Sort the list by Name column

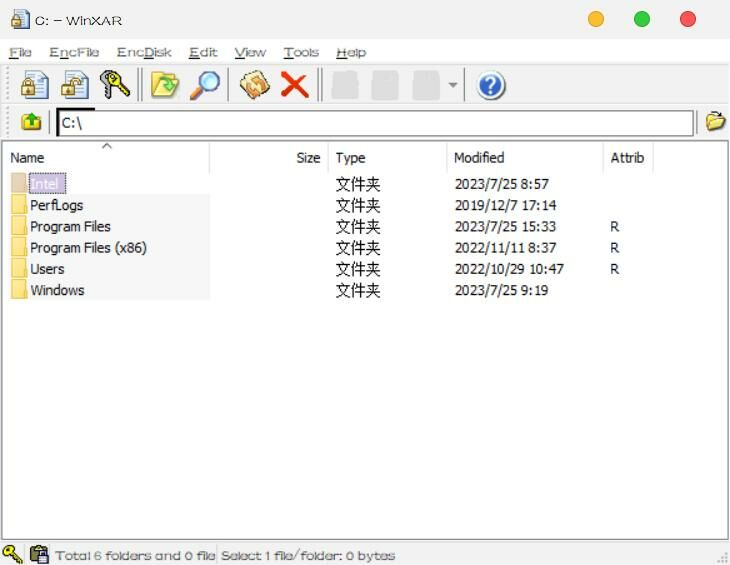point(27,158)
